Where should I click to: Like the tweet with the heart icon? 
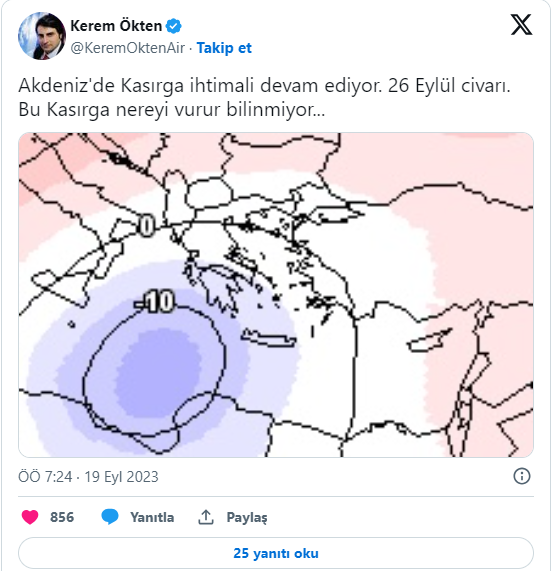[30, 517]
